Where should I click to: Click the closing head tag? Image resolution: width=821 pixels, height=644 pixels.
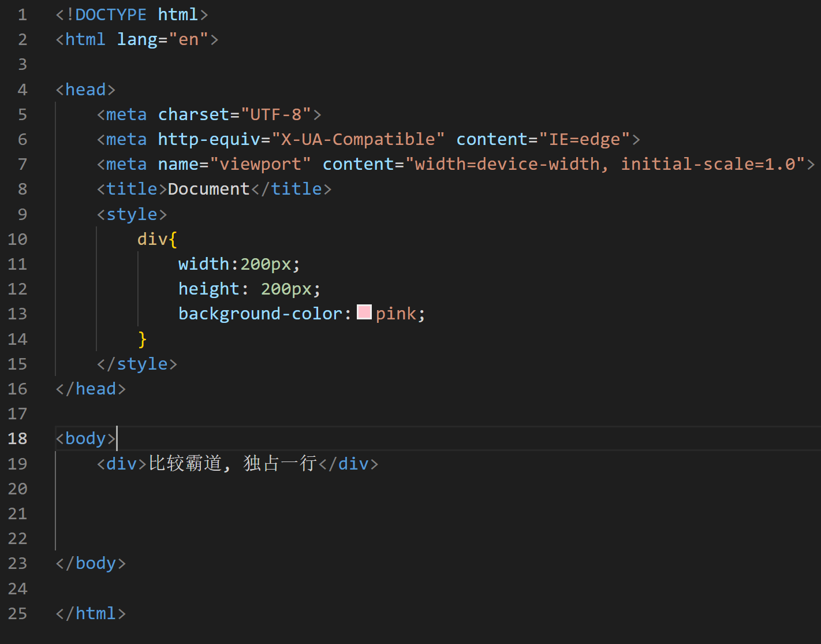coord(91,389)
